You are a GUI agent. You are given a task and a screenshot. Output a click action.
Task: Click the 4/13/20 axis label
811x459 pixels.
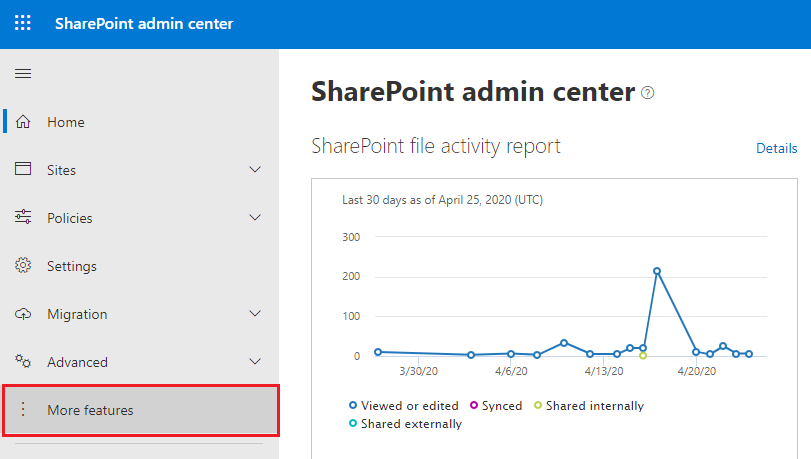(604, 371)
